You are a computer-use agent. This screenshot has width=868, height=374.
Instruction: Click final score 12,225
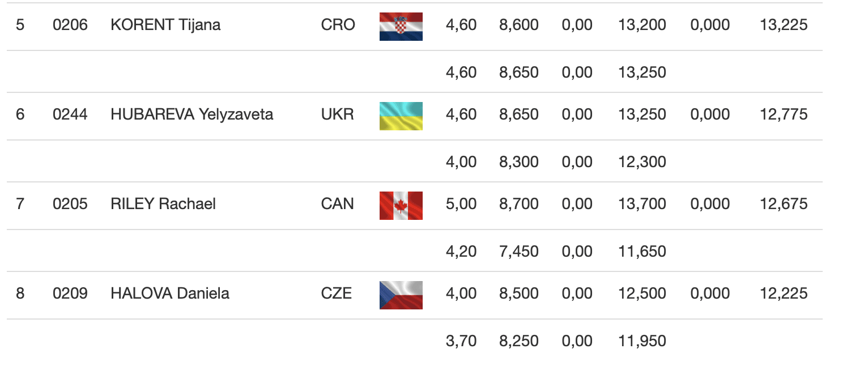784,294
